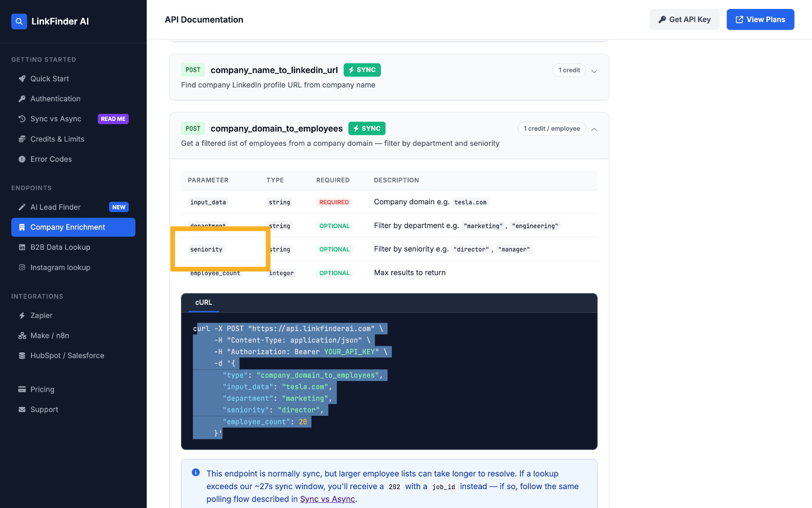812x508 pixels.
Task: Click the Error Codes warning icon
Action: click(x=22, y=159)
